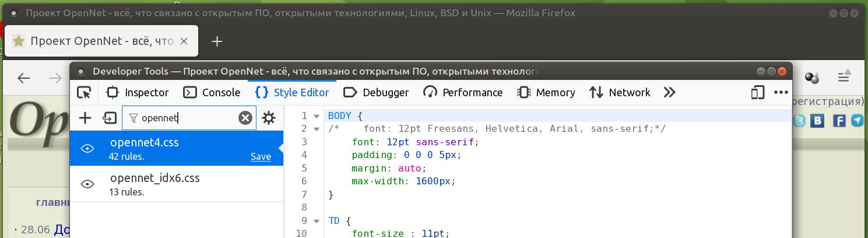The image size is (868, 238).
Task: Open the Firefox hamburger application menu
Action: point(844,76)
